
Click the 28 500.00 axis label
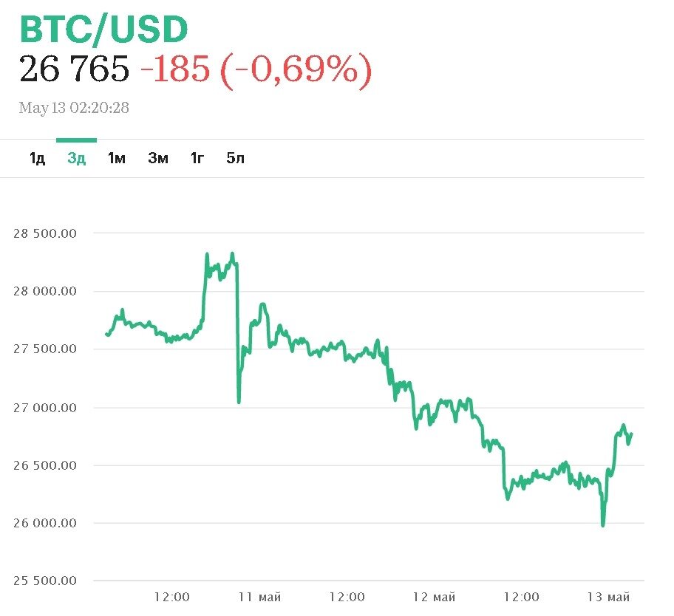[x=45, y=233]
